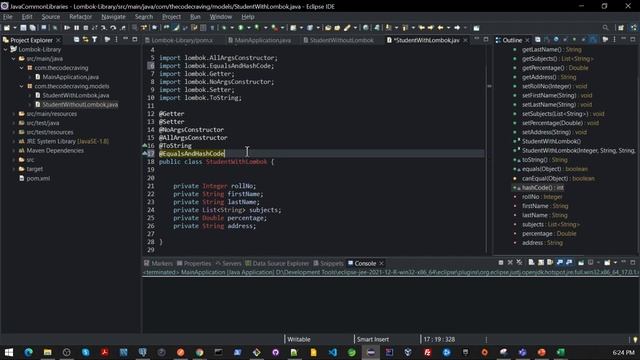Click the Terminate (stop) toolbar icon
The image size is (640, 360).
coord(86,28)
